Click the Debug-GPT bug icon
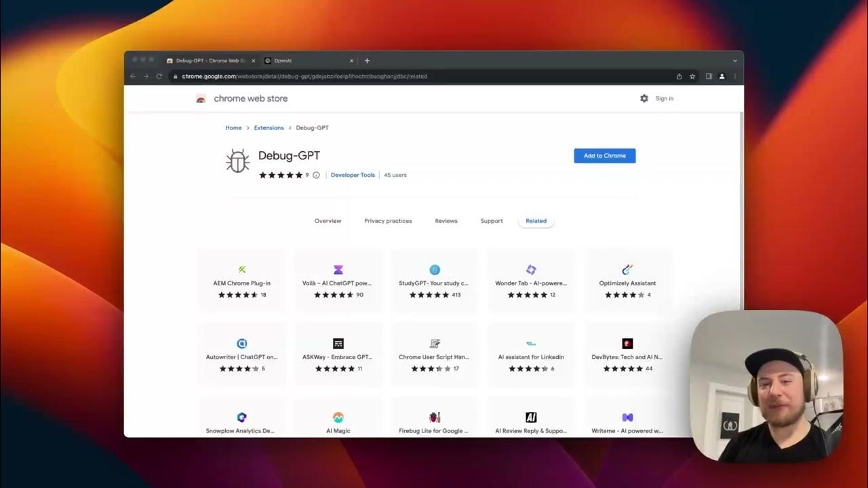 click(237, 161)
